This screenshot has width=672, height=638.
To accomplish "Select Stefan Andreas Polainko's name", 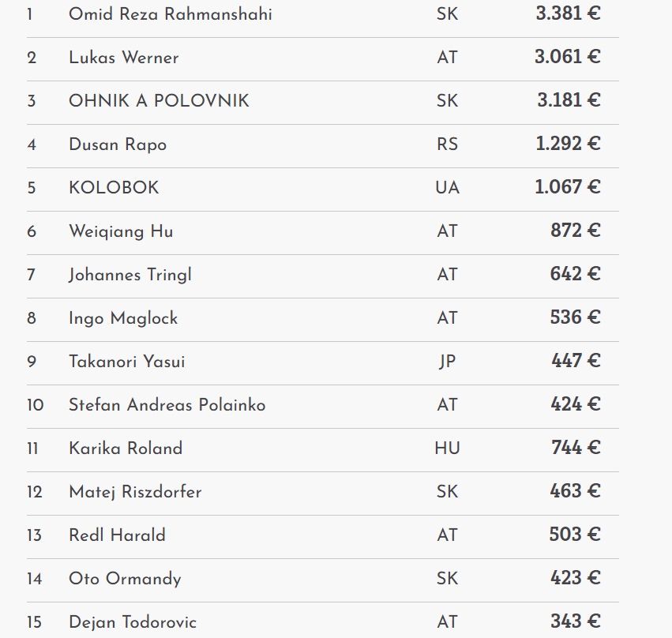I will [167, 405].
